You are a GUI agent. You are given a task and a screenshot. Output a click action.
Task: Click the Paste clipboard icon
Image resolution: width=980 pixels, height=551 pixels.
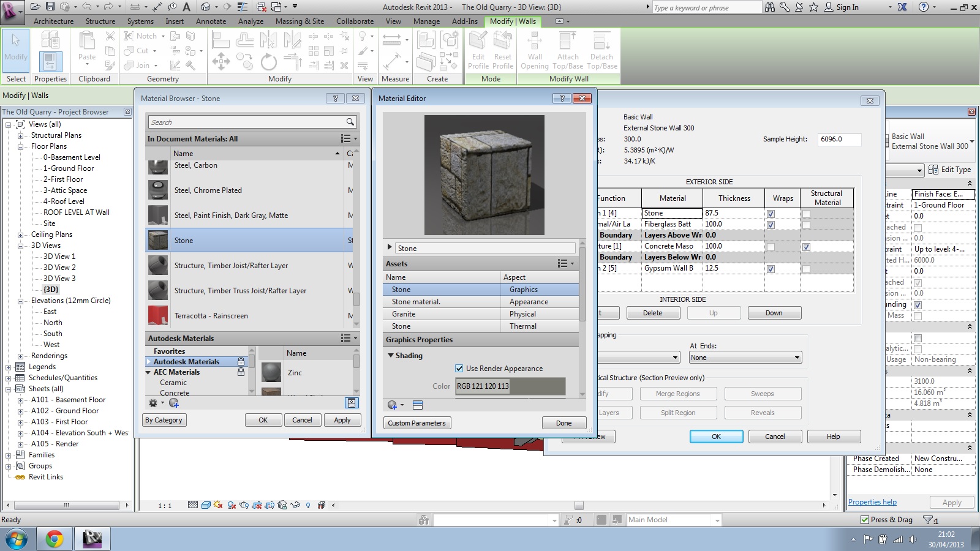click(87, 43)
